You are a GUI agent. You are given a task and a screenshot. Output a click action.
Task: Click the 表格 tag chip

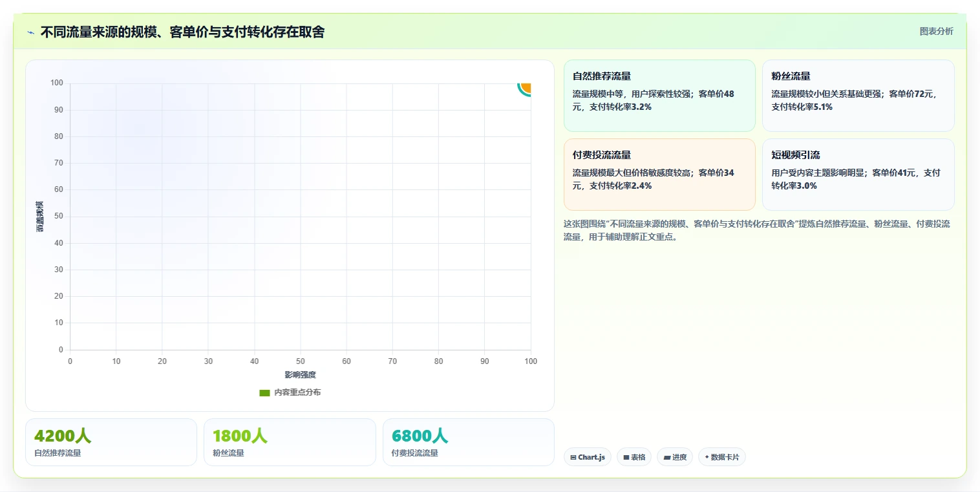point(634,457)
